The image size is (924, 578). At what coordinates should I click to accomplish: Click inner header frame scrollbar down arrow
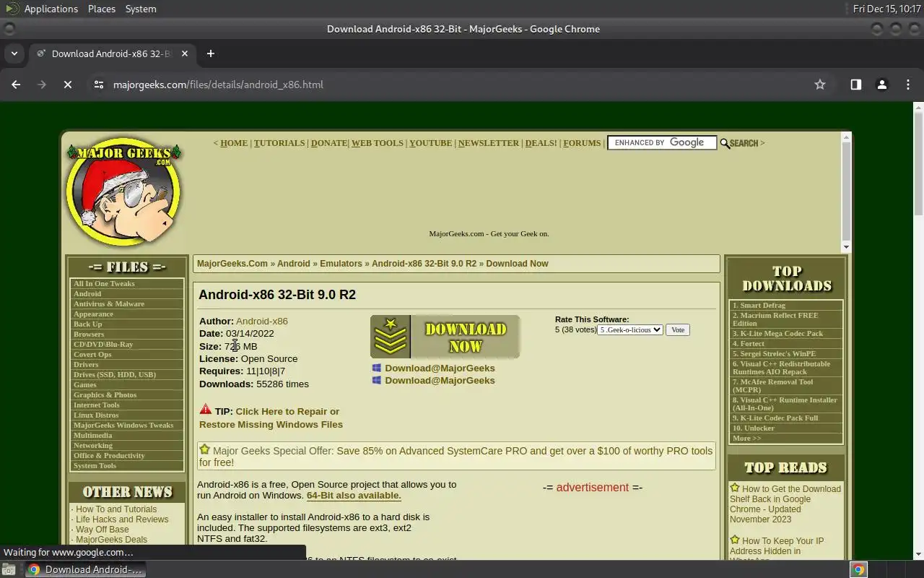(847, 247)
